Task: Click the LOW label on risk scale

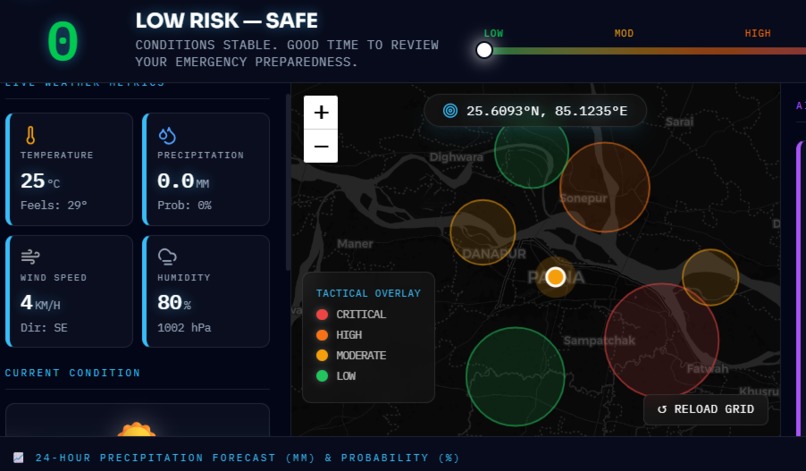Action: click(x=493, y=33)
